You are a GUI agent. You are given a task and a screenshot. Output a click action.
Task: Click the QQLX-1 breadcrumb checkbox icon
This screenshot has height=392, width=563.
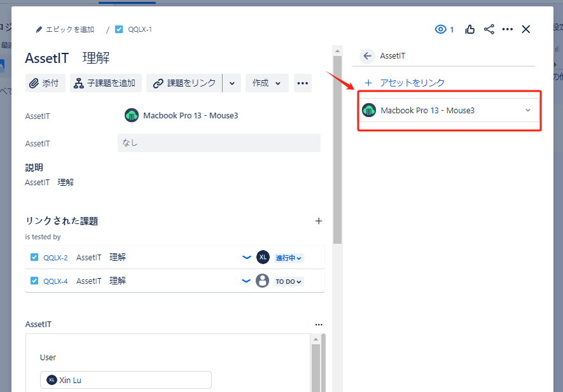(x=119, y=29)
